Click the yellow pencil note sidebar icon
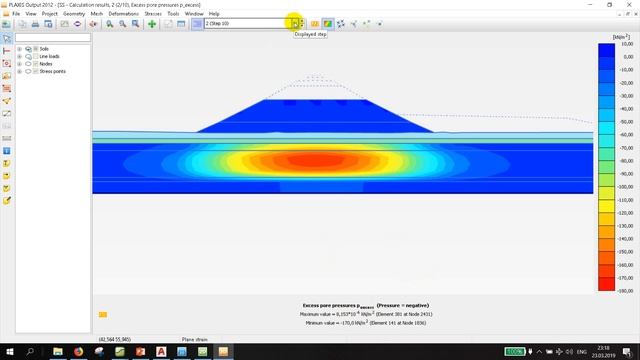 click(7, 201)
